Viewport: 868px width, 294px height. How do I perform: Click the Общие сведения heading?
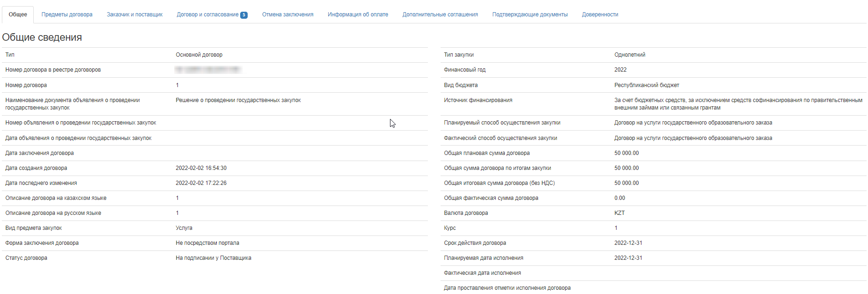pos(42,37)
